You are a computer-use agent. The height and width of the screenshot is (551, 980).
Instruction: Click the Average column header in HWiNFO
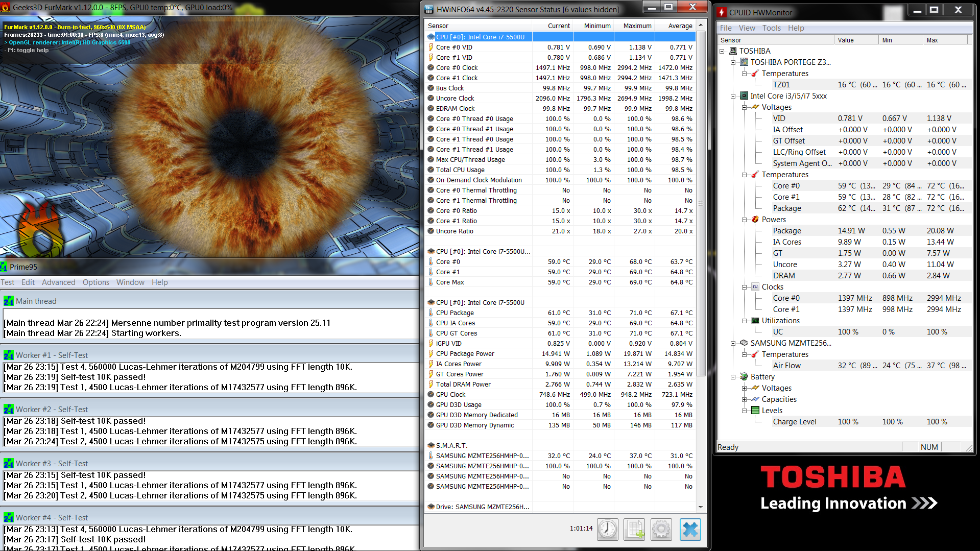(x=675, y=26)
